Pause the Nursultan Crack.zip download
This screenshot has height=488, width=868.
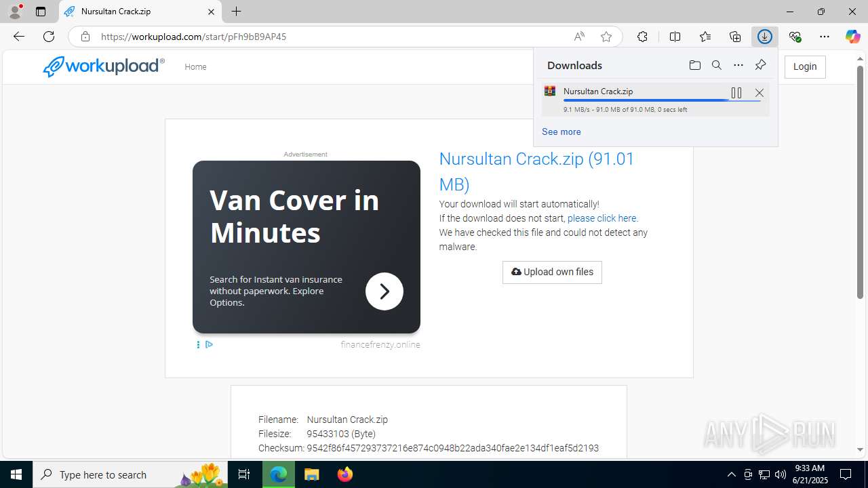coord(736,93)
